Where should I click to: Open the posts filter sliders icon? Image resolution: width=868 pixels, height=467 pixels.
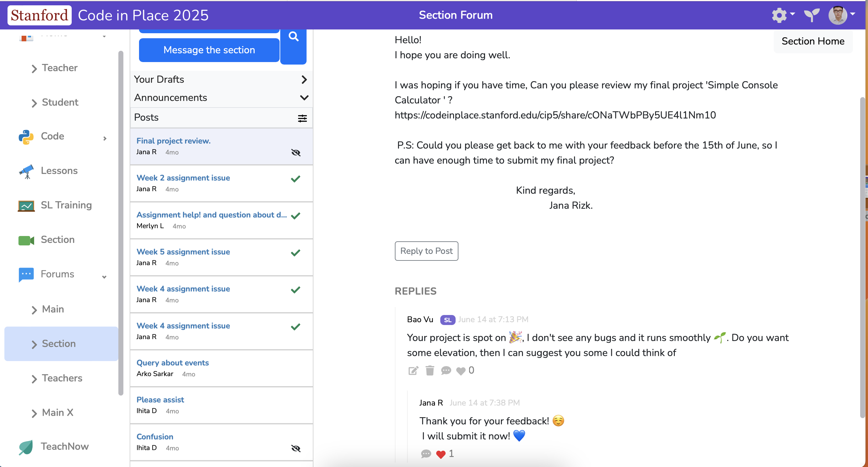coord(302,118)
